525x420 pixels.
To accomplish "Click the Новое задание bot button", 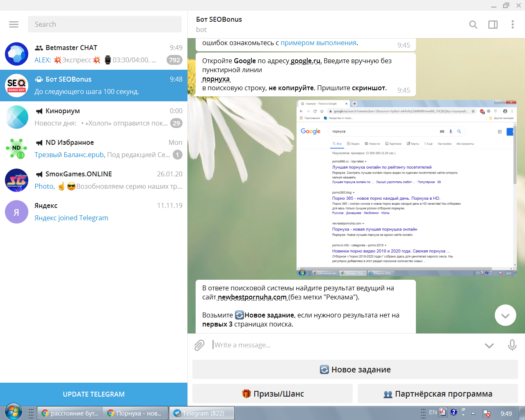I will tap(355, 370).
